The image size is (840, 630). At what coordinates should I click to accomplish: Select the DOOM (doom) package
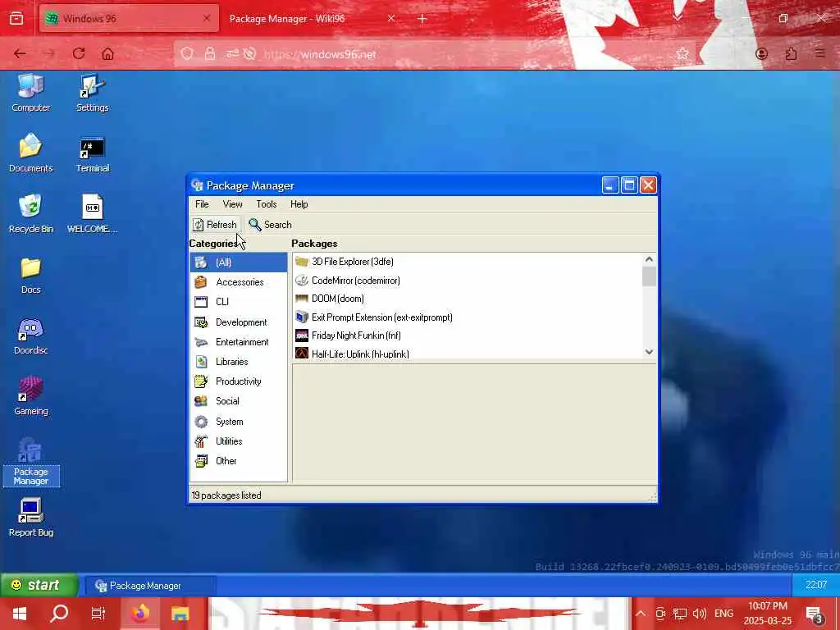point(467,299)
